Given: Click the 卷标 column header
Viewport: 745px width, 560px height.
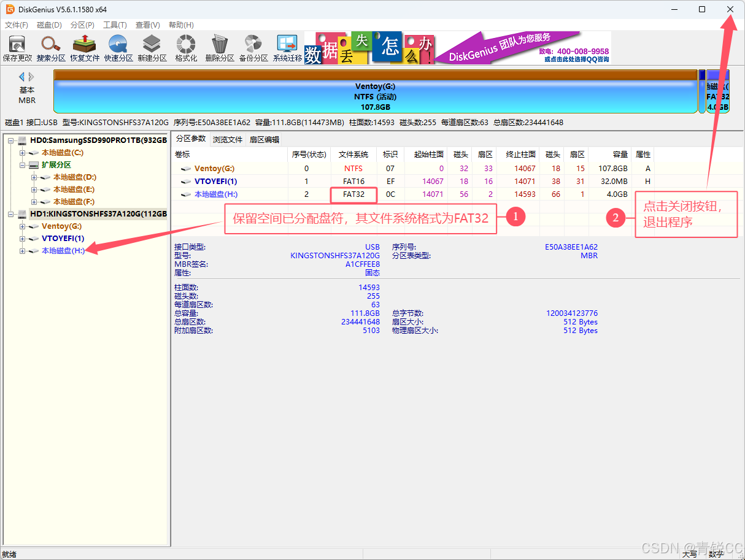Looking at the screenshot, I should (230, 155).
